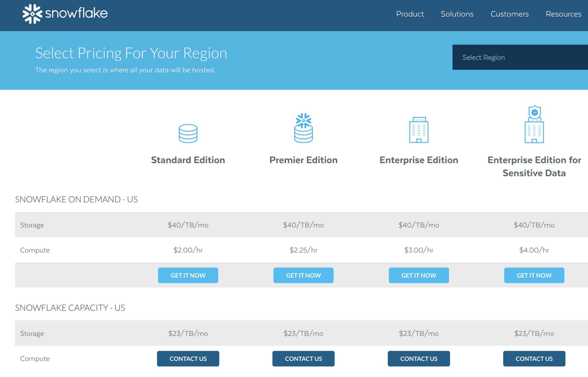Click the Snowflake logo in header
588x377 pixels.
pos(65,14)
